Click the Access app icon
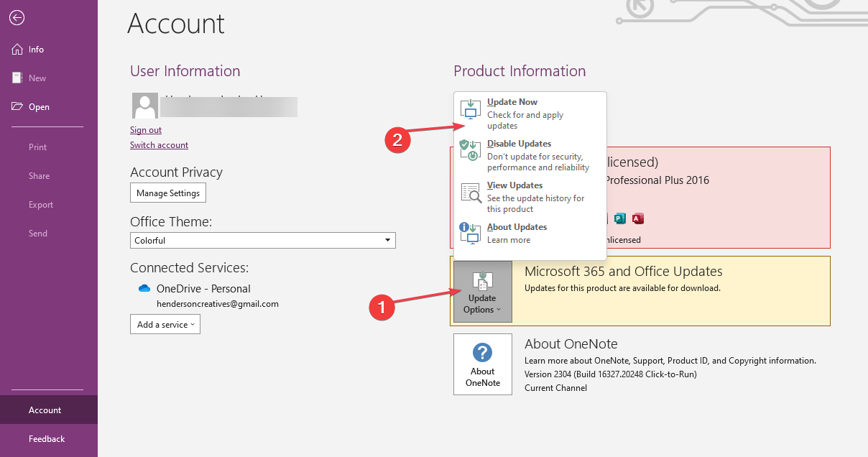The image size is (868, 457). 637,218
